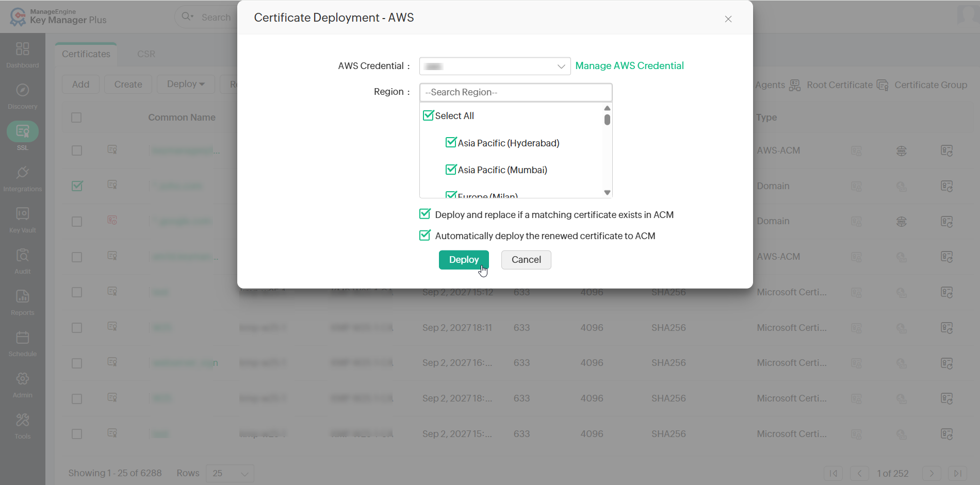The height and width of the screenshot is (485, 980).
Task: Uncheck Asia Pacific (Hyderabad) region
Action: click(x=451, y=142)
